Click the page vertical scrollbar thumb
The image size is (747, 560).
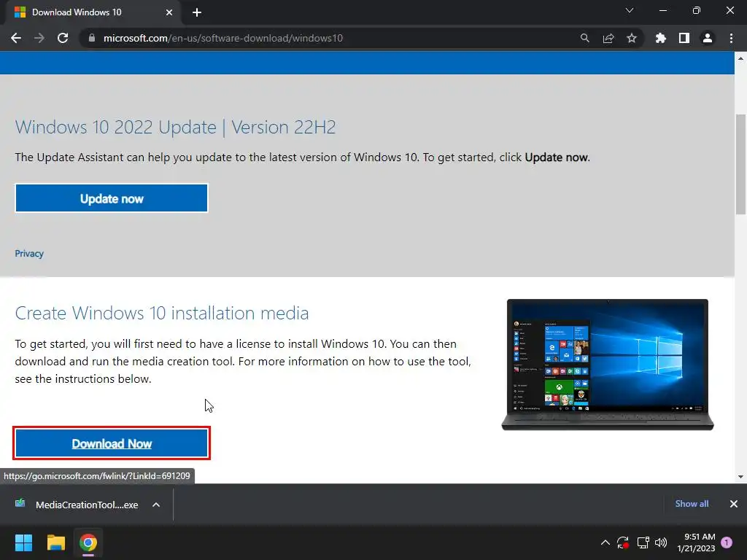point(741,164)
